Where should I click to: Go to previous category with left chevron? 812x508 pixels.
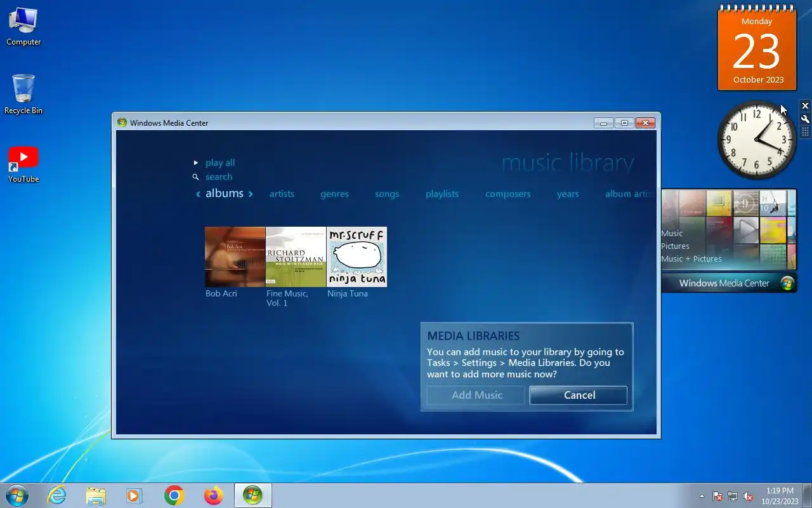click(198, 194)
